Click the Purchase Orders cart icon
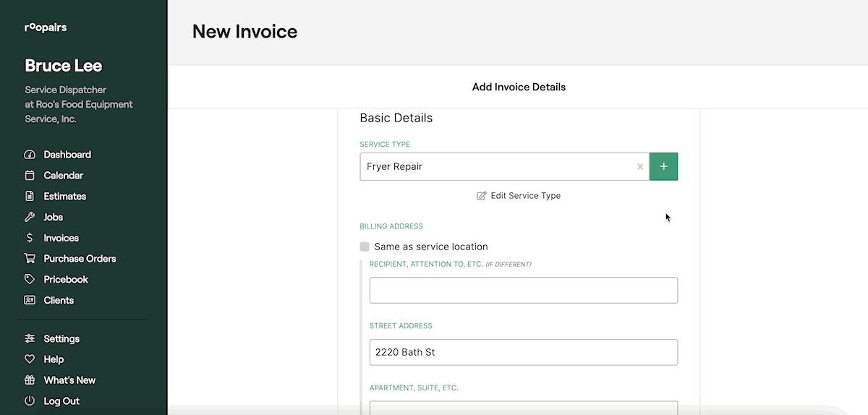This screenshot has height=415, width=868. 30,259
